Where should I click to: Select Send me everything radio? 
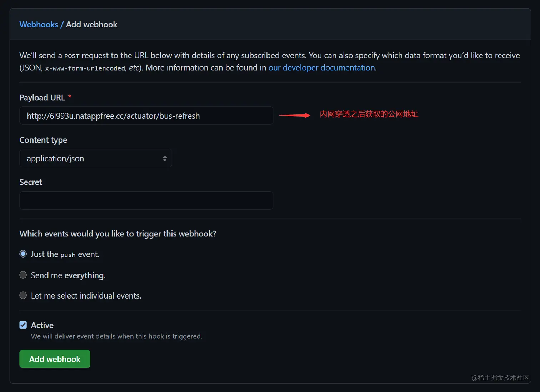23,275
